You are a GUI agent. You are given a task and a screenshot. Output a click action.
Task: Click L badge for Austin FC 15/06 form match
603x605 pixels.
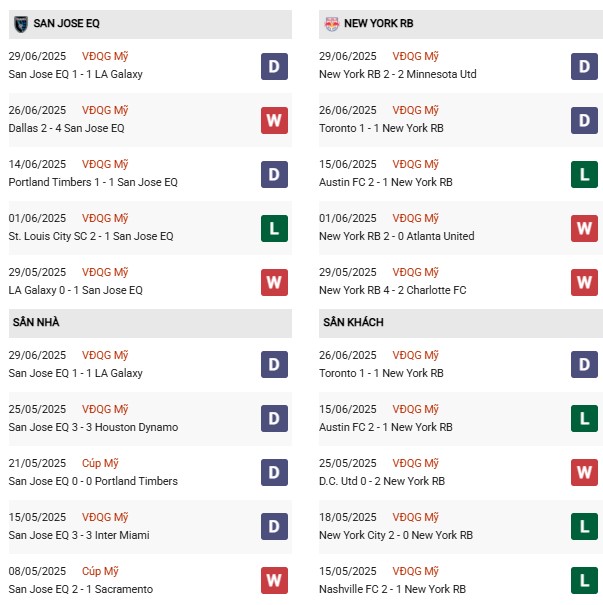click(x=584, y=174)
